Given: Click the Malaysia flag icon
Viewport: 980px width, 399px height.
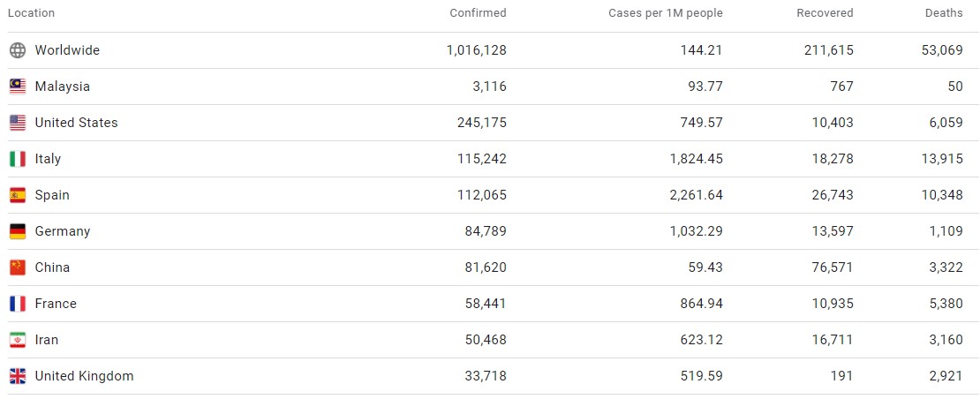Looking at the screenshot, I should pos(18,87).
